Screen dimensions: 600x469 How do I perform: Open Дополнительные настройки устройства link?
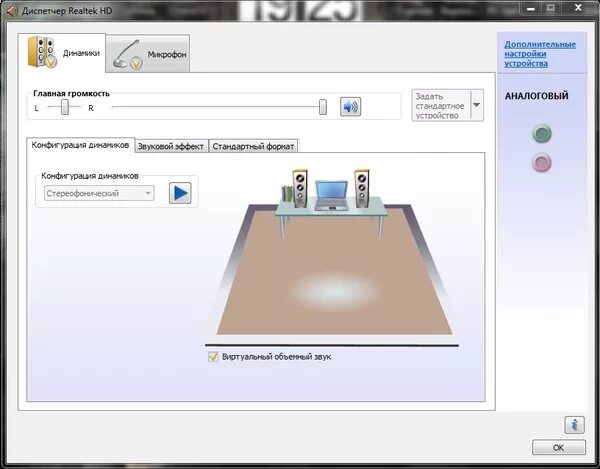(540, 54)
